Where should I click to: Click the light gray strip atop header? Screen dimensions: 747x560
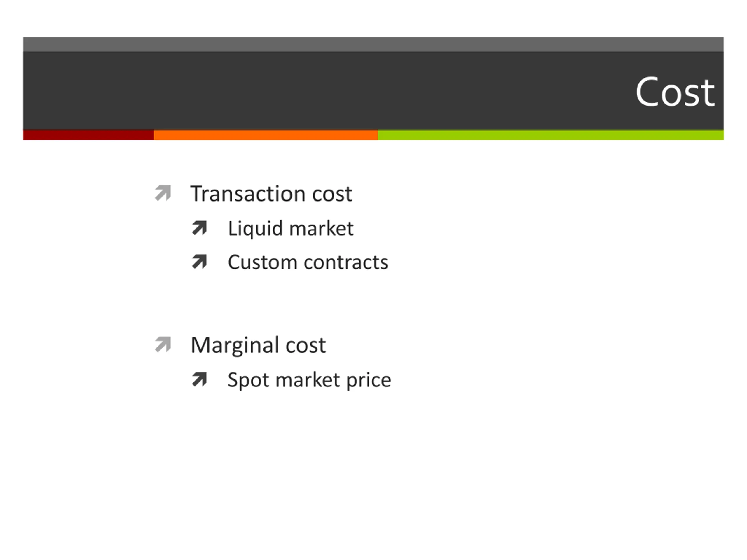click(373, 44)
